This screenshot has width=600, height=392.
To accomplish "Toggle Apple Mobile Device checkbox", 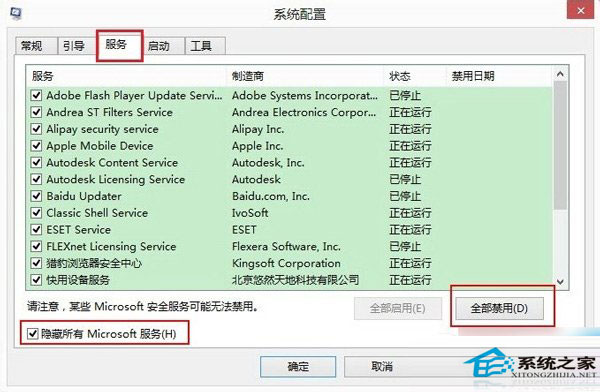I will point(36,146).
